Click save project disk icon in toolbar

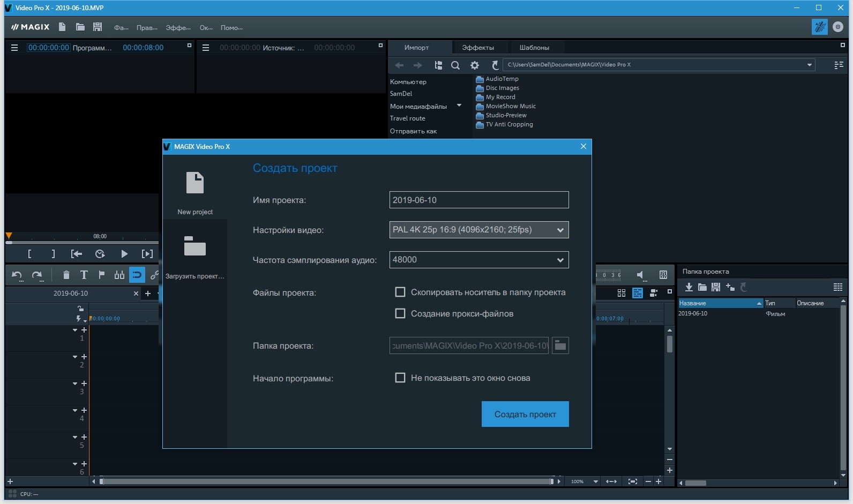(98, 27)
